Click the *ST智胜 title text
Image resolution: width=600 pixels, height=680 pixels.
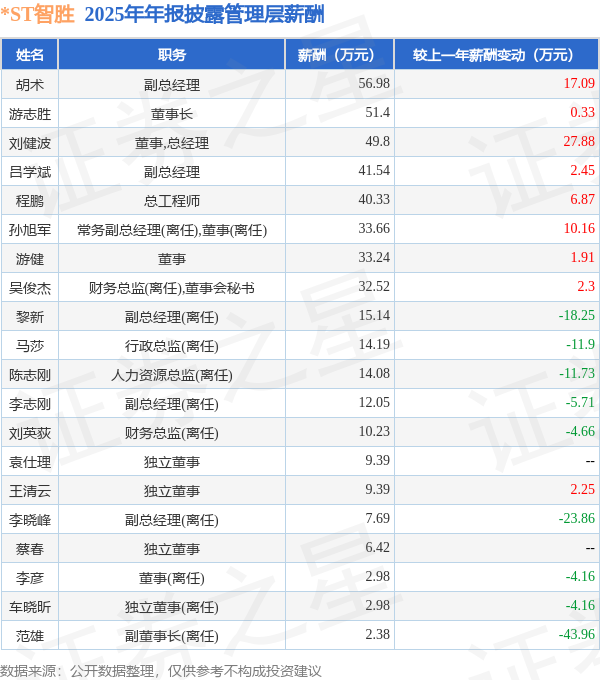pos(38,15)
